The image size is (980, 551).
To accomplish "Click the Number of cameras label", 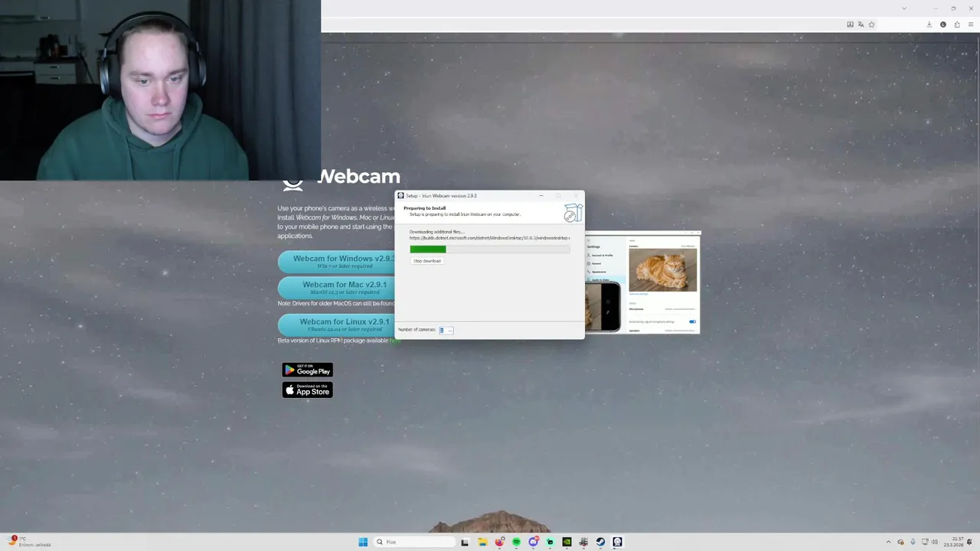I will point(416,330).
